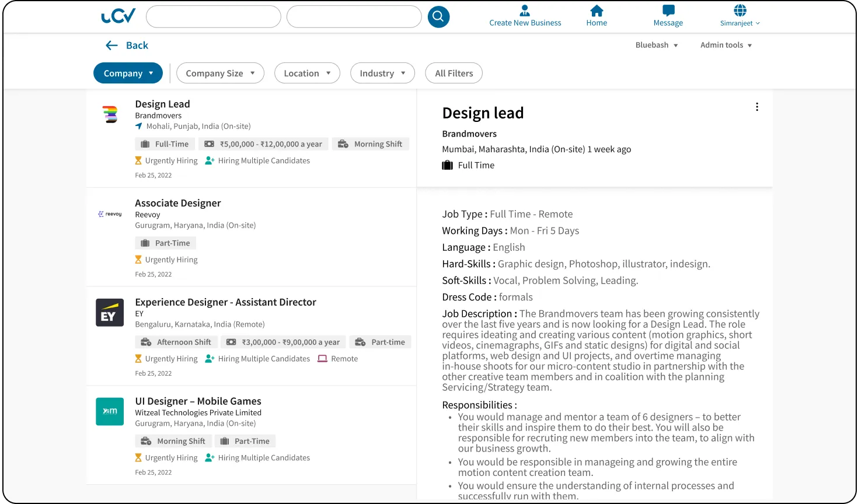Open the Location filter dropdown
Image resolution: width=858 pixels, height=504 pixels.
pyautogui.click(x=307, y=73)
